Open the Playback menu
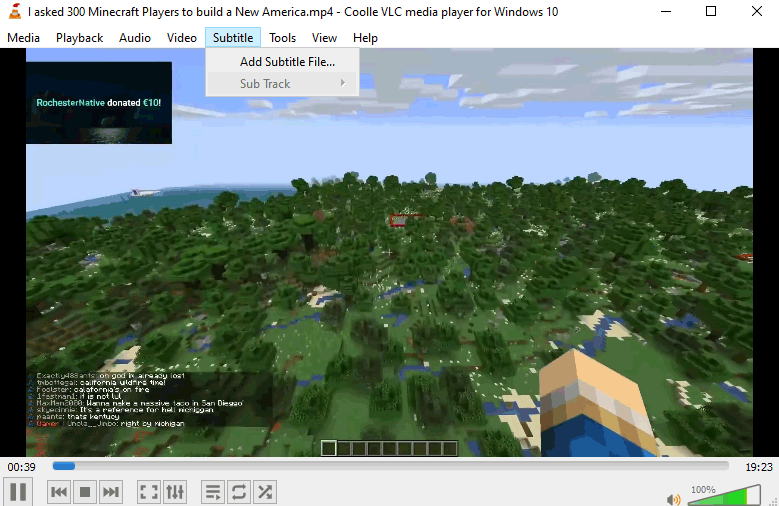Viewport: 779px width, 506px height. pos(79,38)
